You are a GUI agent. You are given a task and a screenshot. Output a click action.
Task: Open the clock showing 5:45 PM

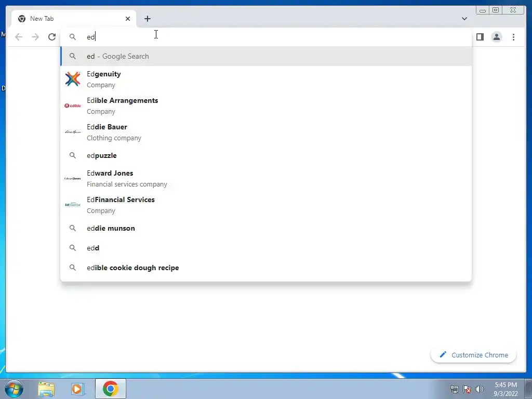506,389
